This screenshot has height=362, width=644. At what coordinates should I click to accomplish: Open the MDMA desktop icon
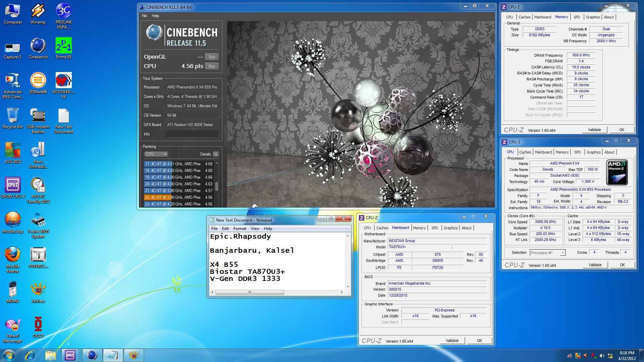(13, 292)
